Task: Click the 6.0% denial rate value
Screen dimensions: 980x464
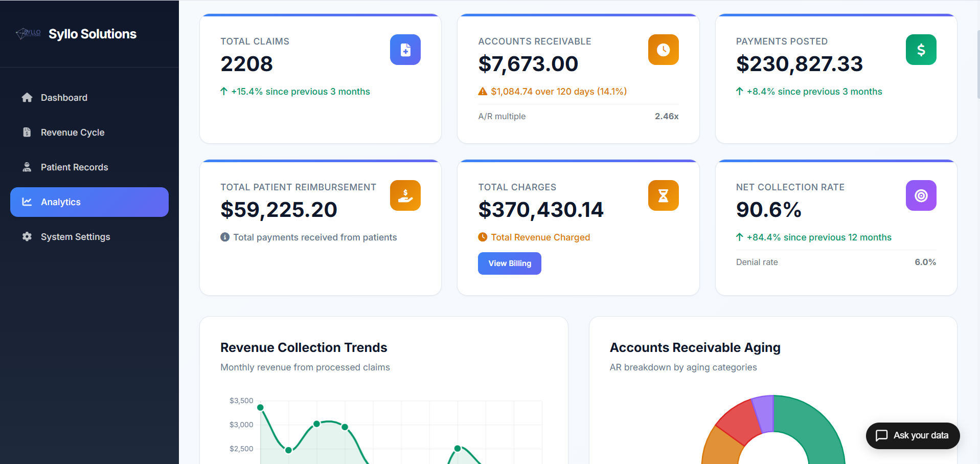Action: click(925, 262)
